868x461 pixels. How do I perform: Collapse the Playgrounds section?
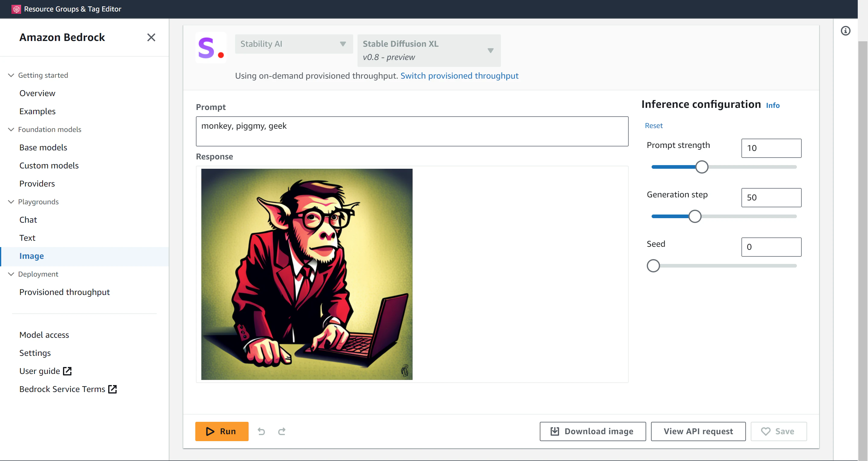tap(11, 202)
